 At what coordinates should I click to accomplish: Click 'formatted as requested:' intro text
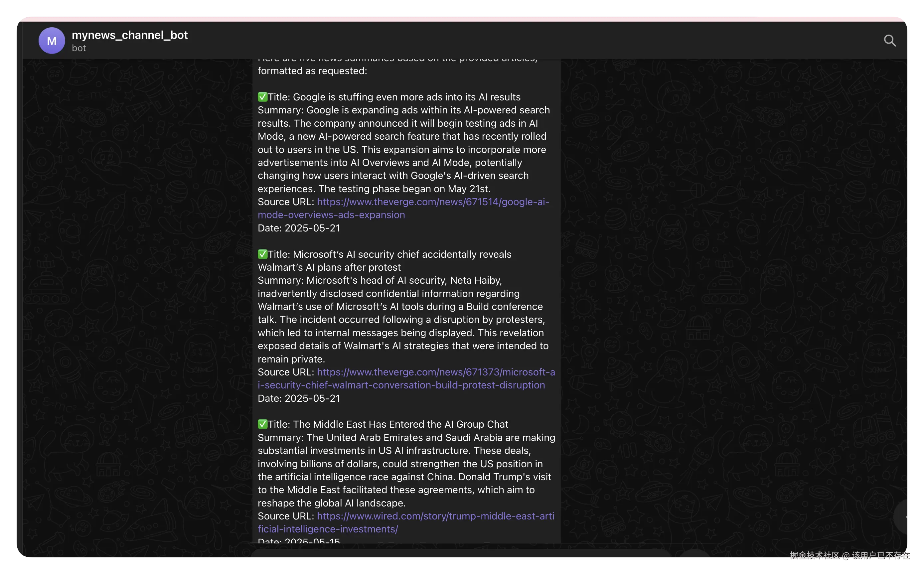pyautogui.click(x=312, y=71)
